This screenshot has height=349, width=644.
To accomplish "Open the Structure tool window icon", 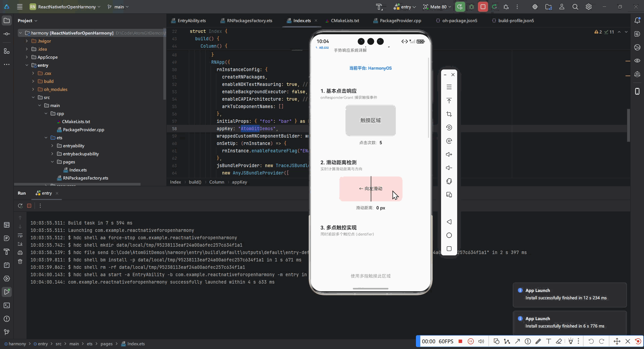I will point(7,51).
